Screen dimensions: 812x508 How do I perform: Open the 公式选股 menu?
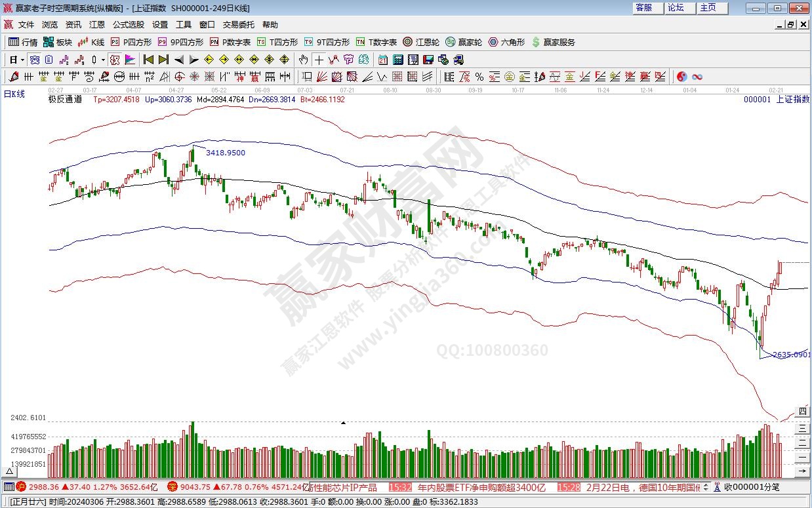coord(128,25)
